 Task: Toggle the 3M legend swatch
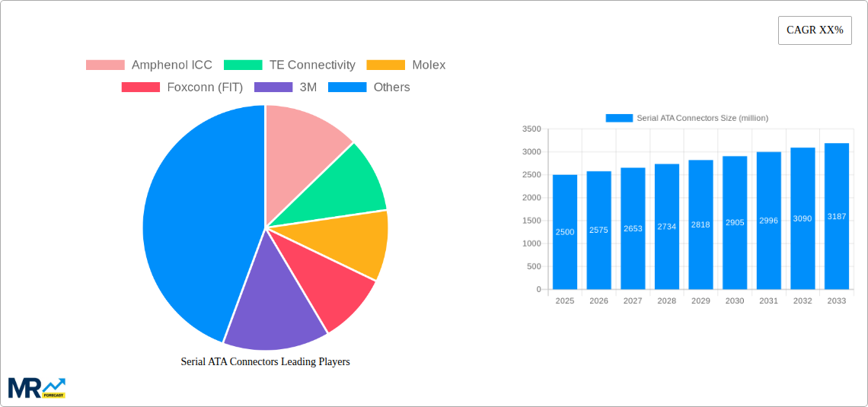point(273,87)
